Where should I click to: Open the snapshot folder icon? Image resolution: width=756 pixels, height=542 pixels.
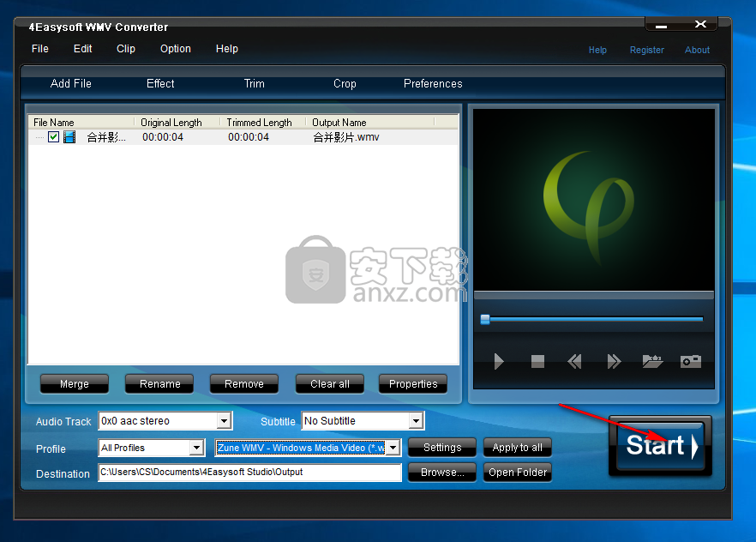tap(652, 361)
